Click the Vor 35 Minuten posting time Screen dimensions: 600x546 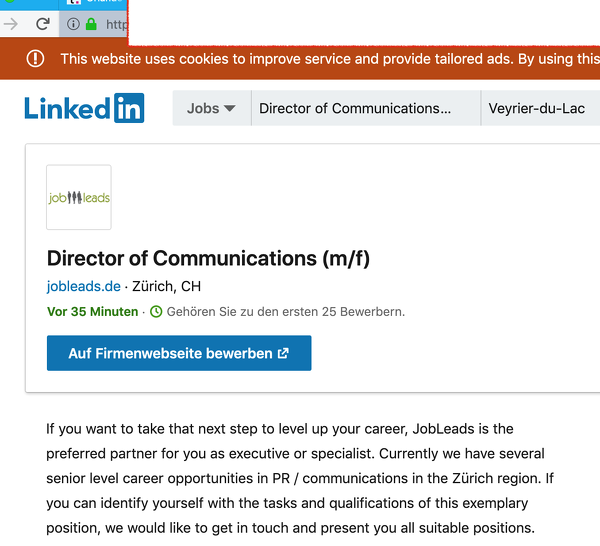93,312
